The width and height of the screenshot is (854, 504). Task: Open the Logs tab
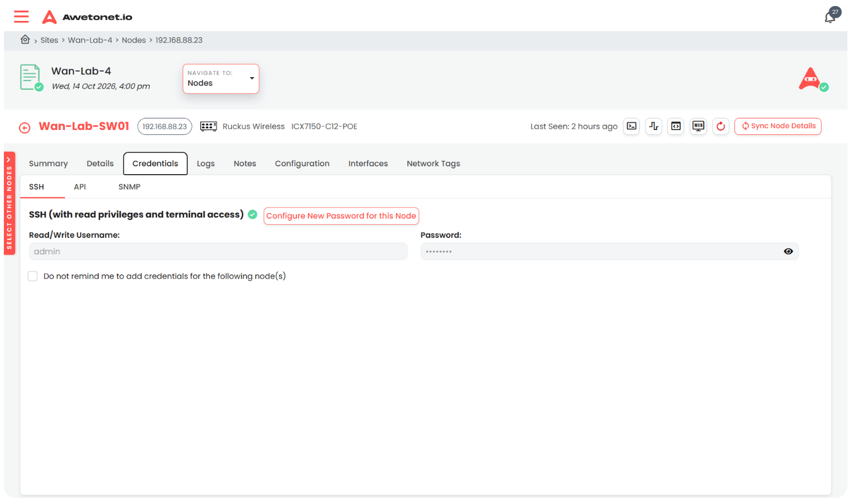pos(206,164)
